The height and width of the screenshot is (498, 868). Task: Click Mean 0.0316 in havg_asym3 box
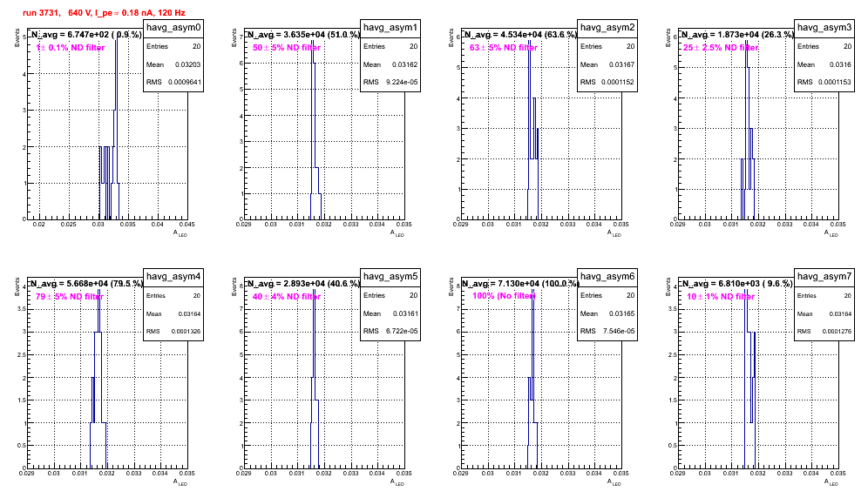(824, 64)
